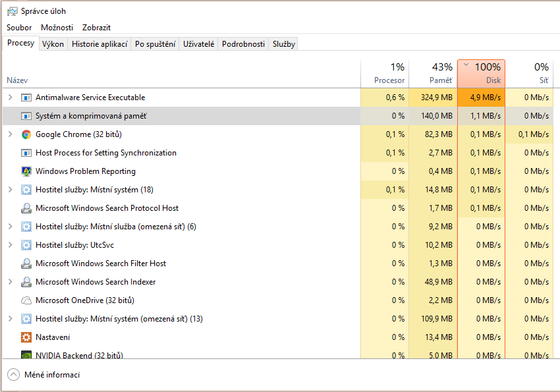560x392 pixels.
Task: Click the Antimalware Service Executable process icon
Action: 26,98
